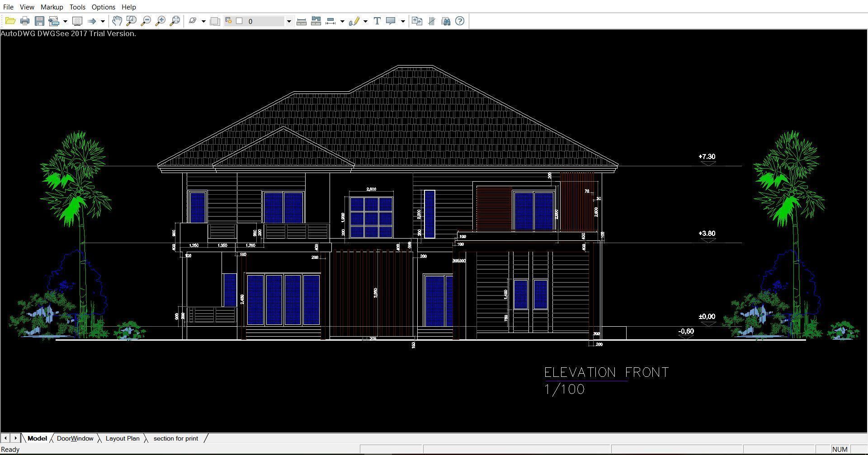
Task: Click the blue forward arrow icon
Action: [92, 21]
